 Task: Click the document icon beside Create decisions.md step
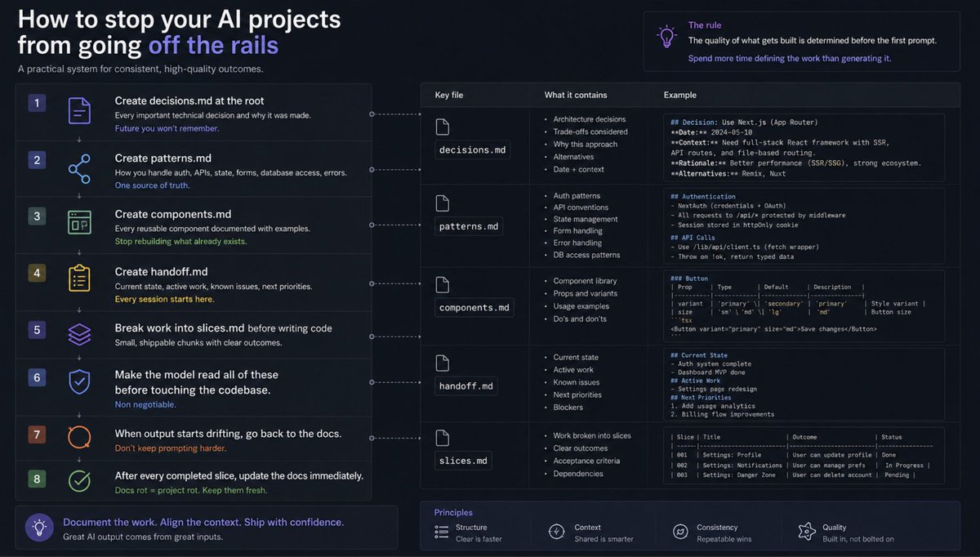(79, 110)
